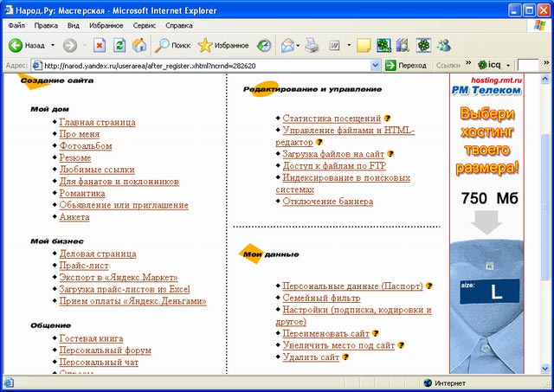
Task: Click the Edit with Word icon
Action: pos(334,46)
